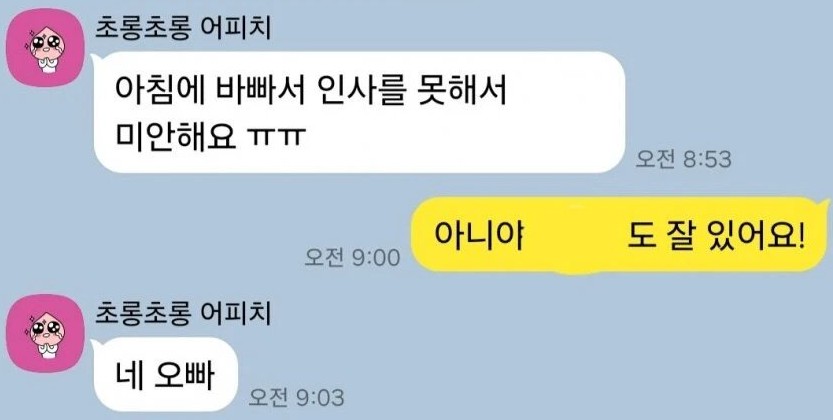Click the blanked-out name gap in yellow bubble
The image size is (833, 420).
pyautogui.click(x=575, y=235)
